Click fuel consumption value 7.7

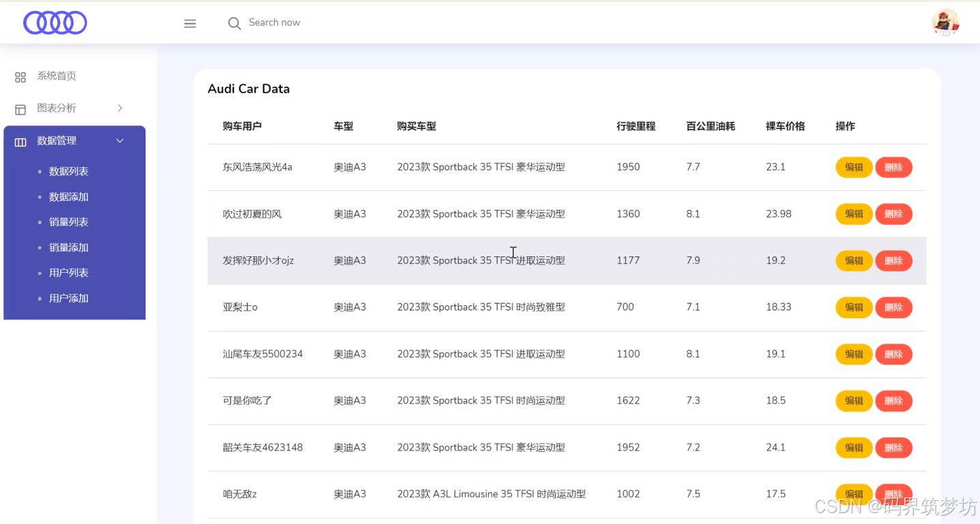pos(693,167)
